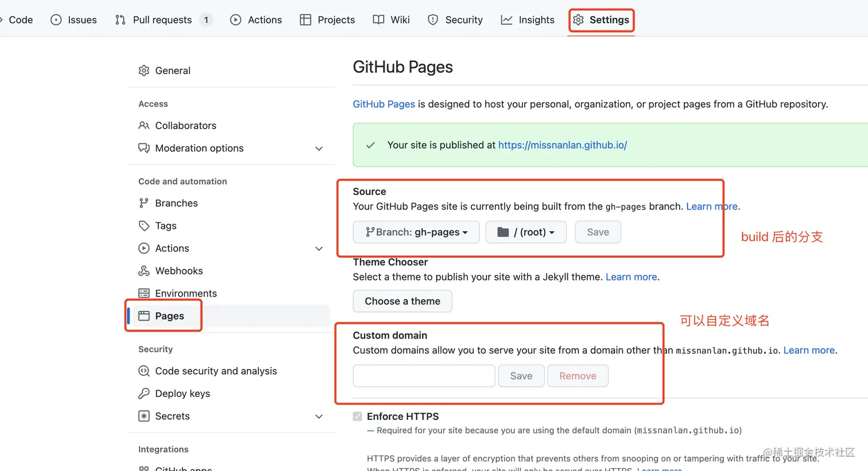
Task: Focus the custom domain text field
Action: 424,376
